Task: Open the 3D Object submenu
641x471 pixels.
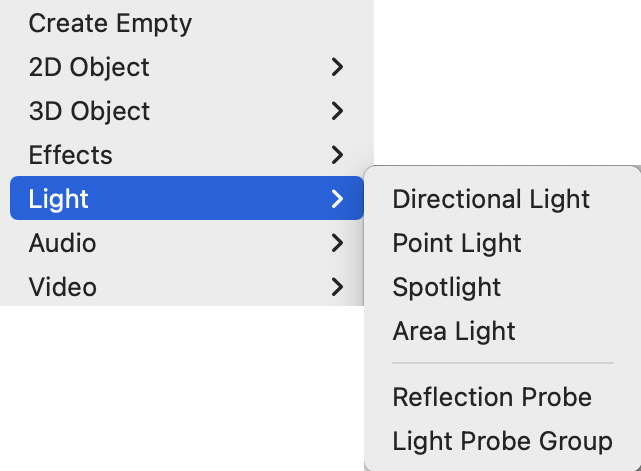Action: pos(89,111)
